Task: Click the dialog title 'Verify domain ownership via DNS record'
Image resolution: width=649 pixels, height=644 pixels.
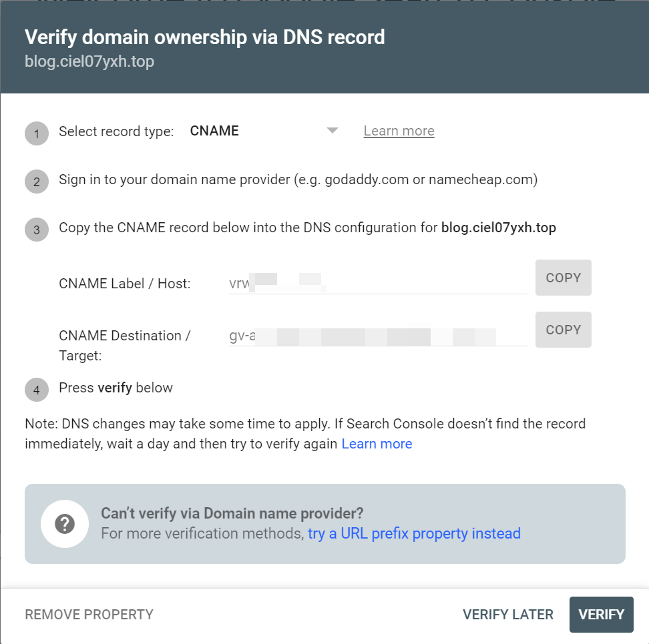Action: point(204,37)
